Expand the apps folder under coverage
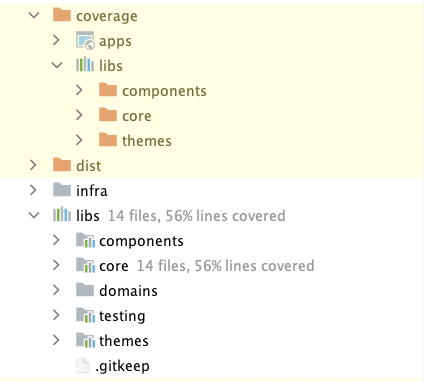Image resolution: width=424 pixels, height=381 pixels. [x=56, y=40]
